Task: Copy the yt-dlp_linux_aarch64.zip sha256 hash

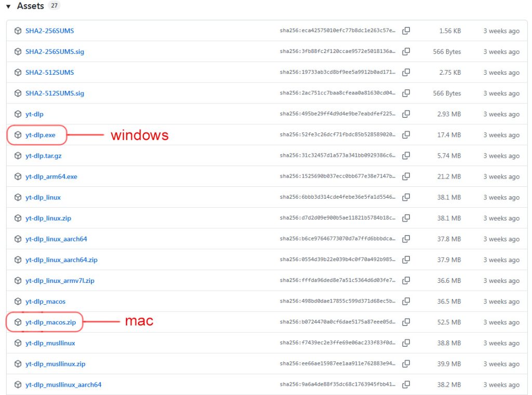Action: coord(406,260)
